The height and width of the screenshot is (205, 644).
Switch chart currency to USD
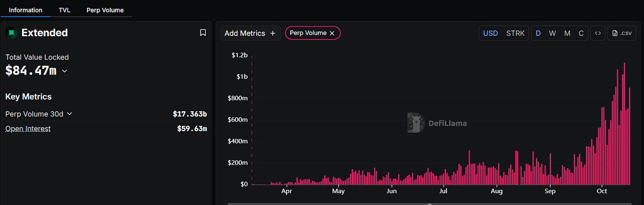[490, 33]
